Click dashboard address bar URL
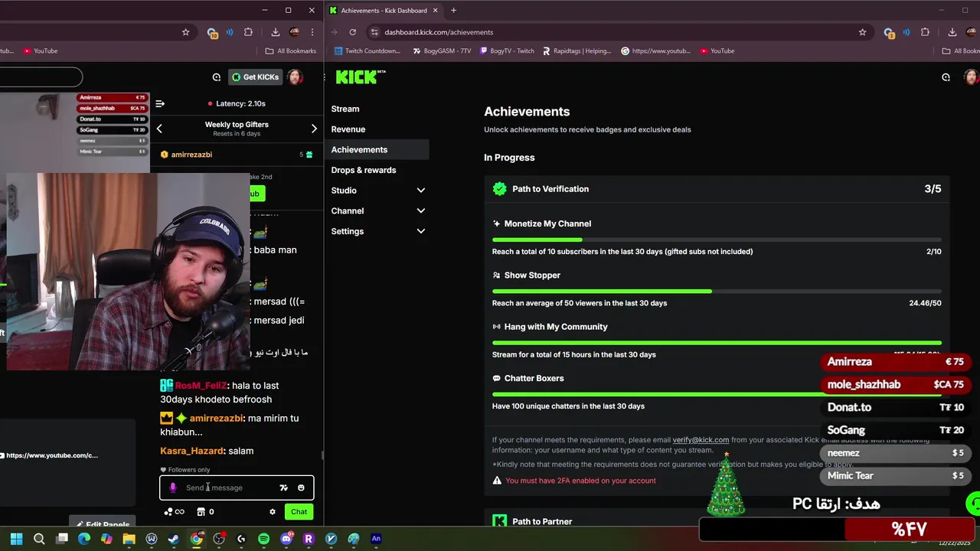The image size is (980, 551). point(439,32)
